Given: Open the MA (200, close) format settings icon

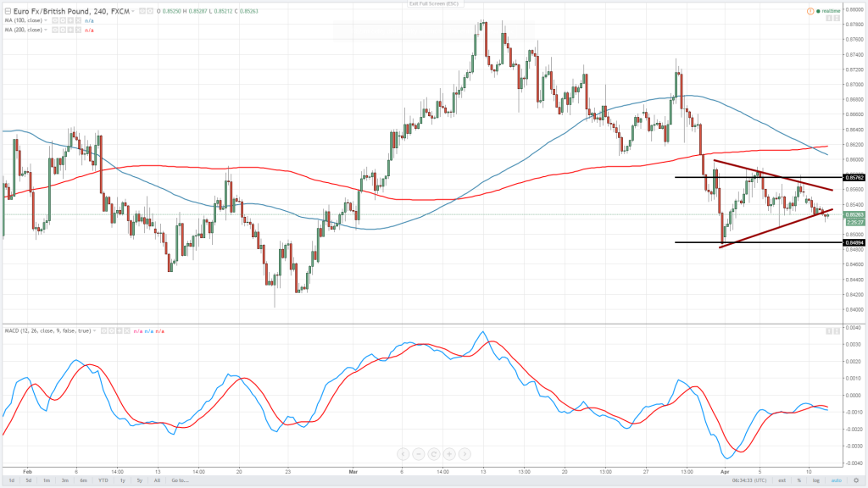Looking at the screenshot, I should (x=63, y=30).
